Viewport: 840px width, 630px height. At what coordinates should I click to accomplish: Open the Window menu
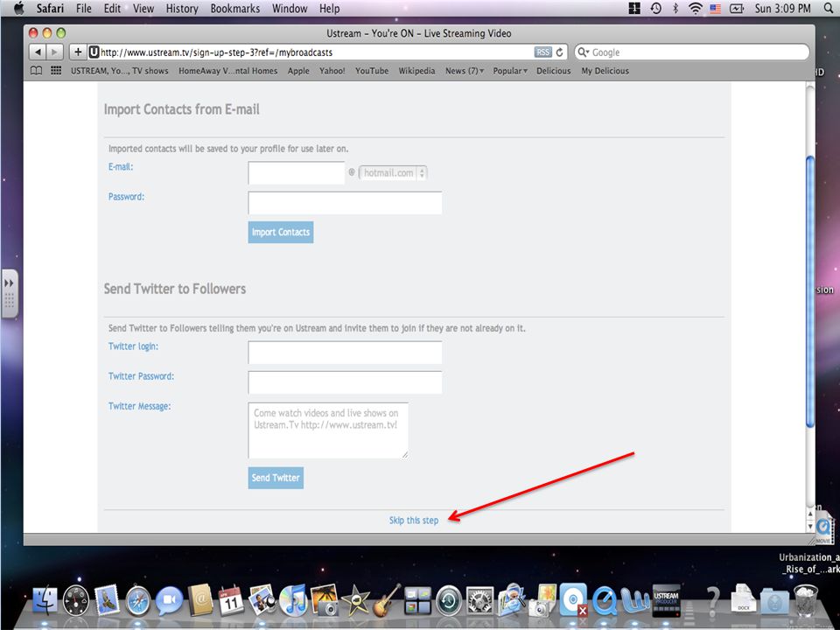tap(290, 8)
